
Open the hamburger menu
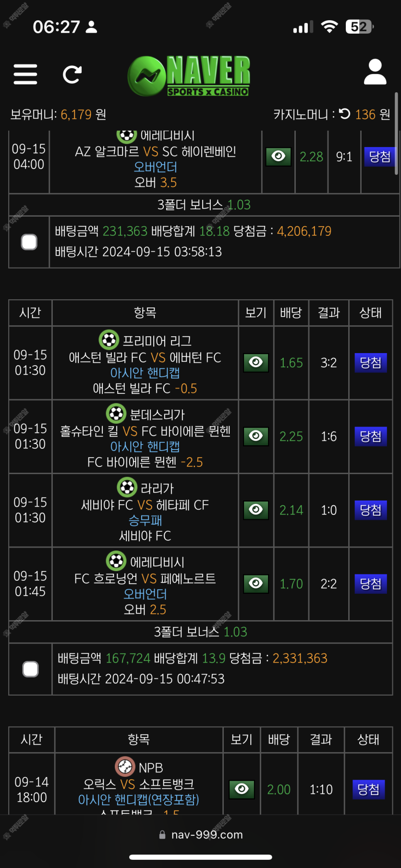tap(25, 74)
